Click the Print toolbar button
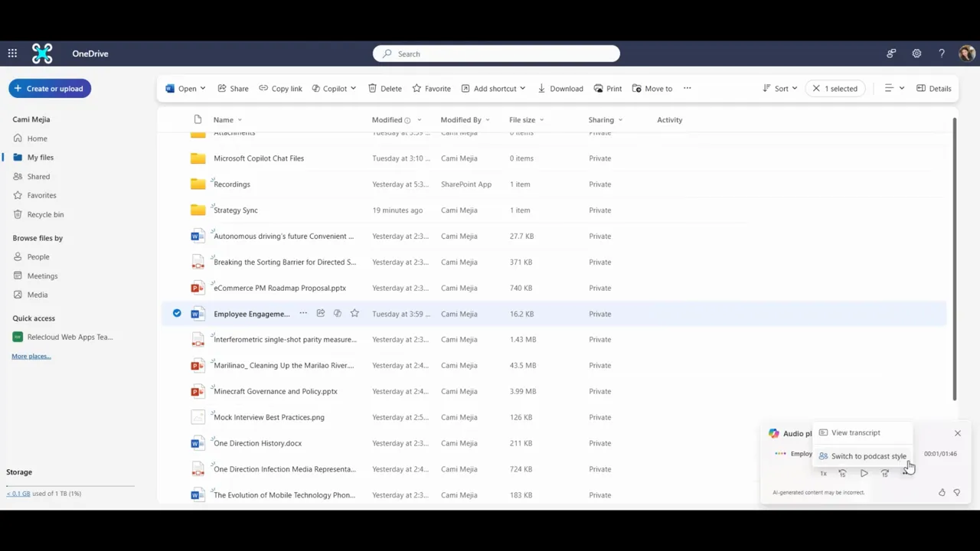Viewport: 980px width, 551px height. click(x=608, y=89)
